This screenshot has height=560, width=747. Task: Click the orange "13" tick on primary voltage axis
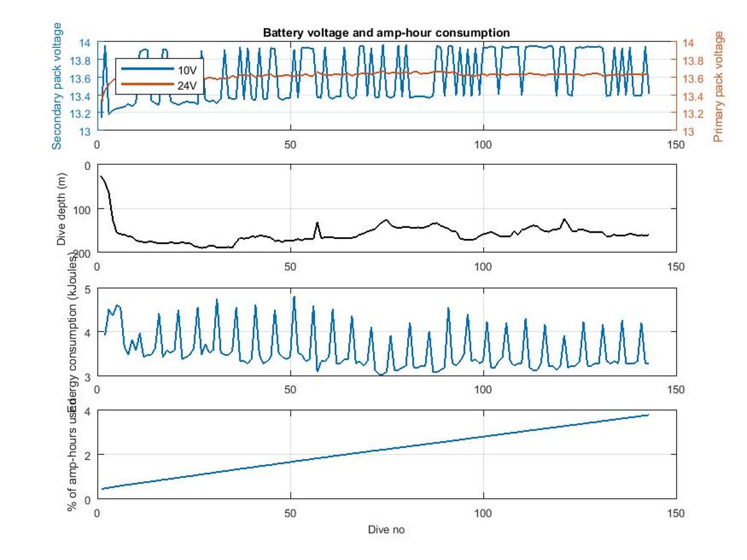688,131
